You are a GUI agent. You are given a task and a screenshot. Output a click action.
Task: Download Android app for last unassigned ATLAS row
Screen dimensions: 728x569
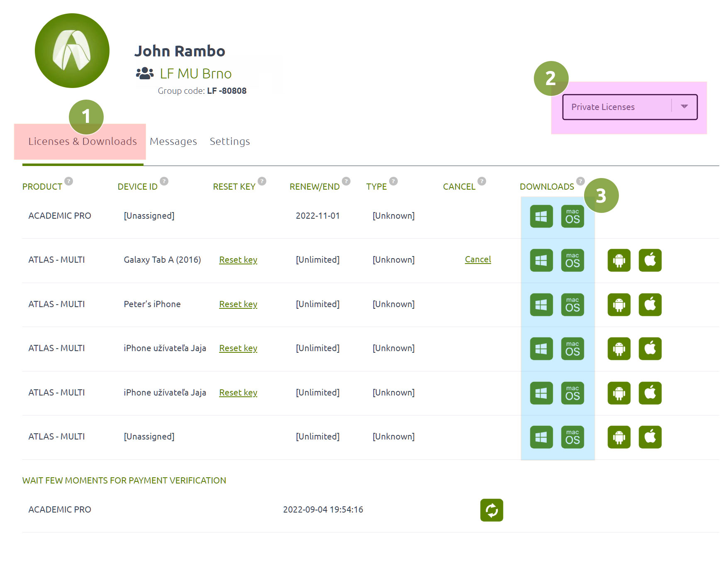click(x=619, y=437)
